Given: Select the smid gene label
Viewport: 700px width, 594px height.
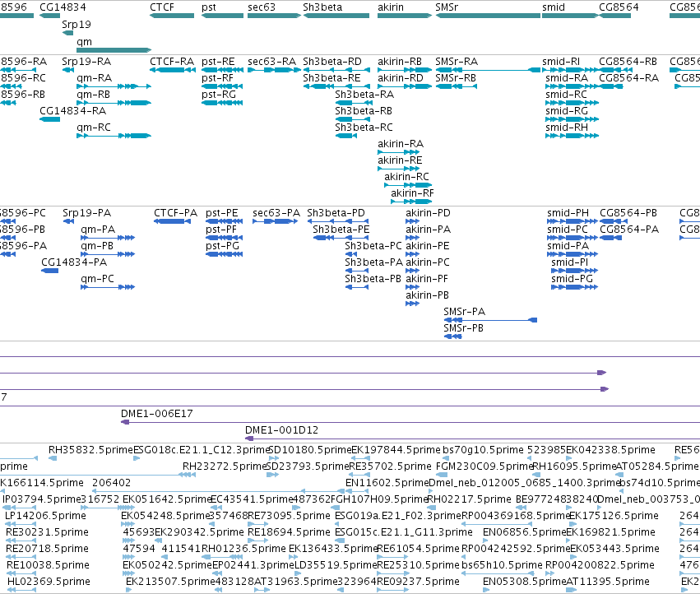Looking at the screenshot, I should pyautogui.click(x=554, y=7).
